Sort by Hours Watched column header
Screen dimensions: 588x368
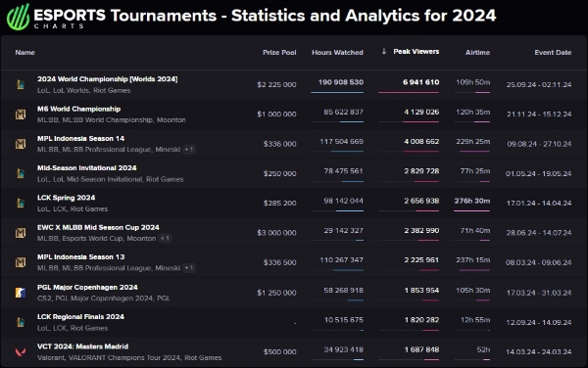(x=337, y=53)
